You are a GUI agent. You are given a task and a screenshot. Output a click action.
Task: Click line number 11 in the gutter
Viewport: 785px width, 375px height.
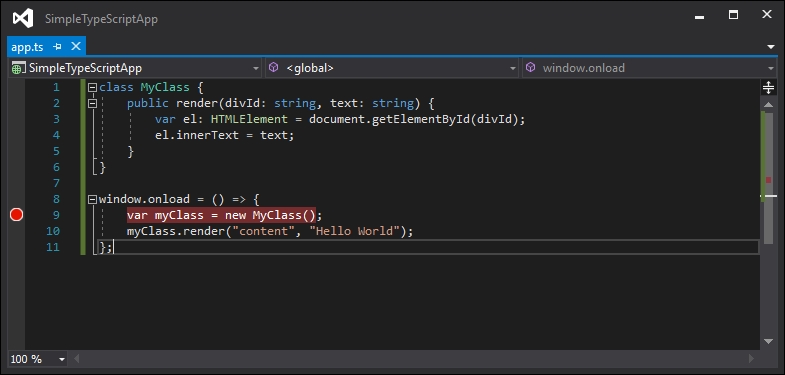[x=53, y=247]
